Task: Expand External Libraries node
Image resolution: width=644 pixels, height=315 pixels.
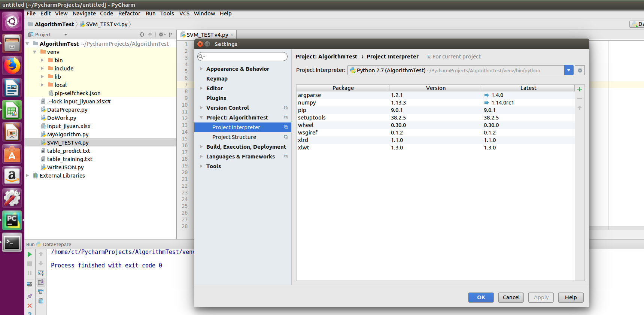Action: click(x=27, y=176)
